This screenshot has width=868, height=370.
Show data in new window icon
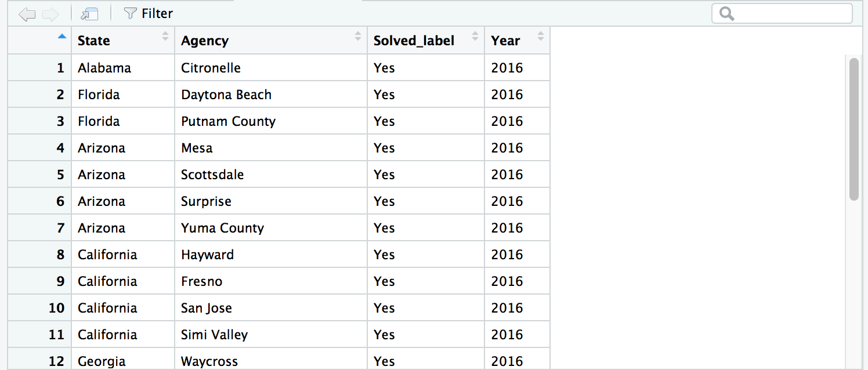coord(89,14)
